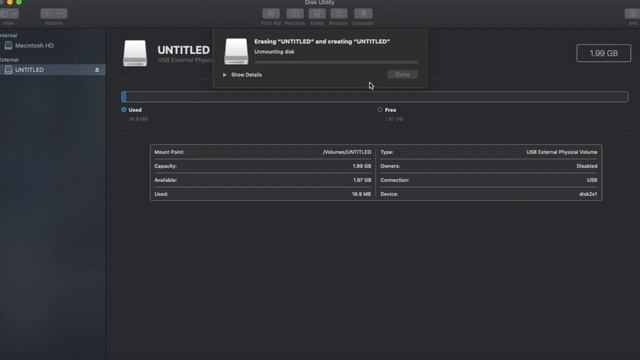640x360 pixels.
Task: Click the large UNTITLED disk image
Action: (x=135, y=53)
